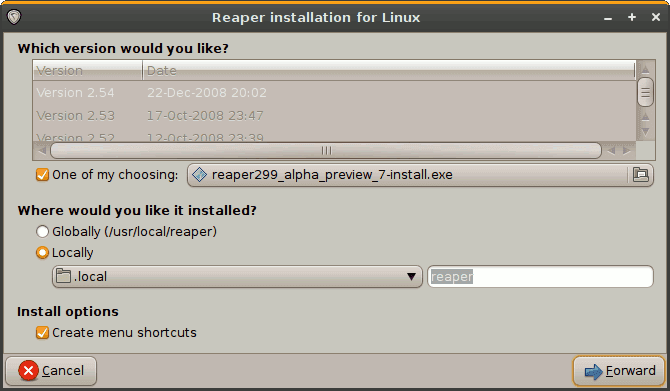The image size is (670, 391).
Task: Click the rightmost arrow of the horizontal scrollbar
Action: (627, 150)
